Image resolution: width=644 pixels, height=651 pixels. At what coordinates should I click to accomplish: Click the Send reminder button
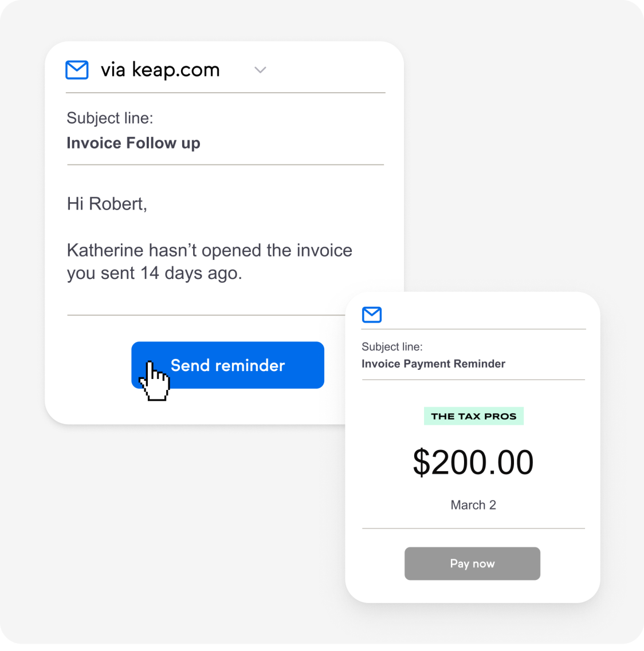(227, 365)
